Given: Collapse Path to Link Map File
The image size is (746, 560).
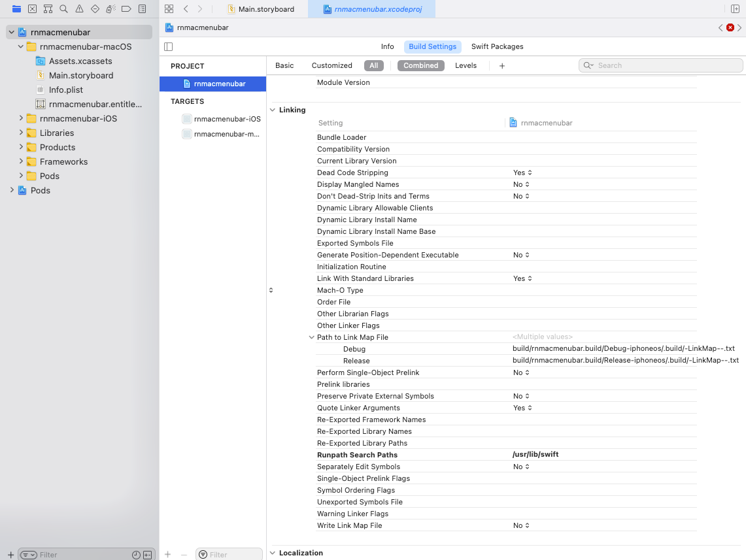Looking at the screenshot, I should click(x=311, y=337).
